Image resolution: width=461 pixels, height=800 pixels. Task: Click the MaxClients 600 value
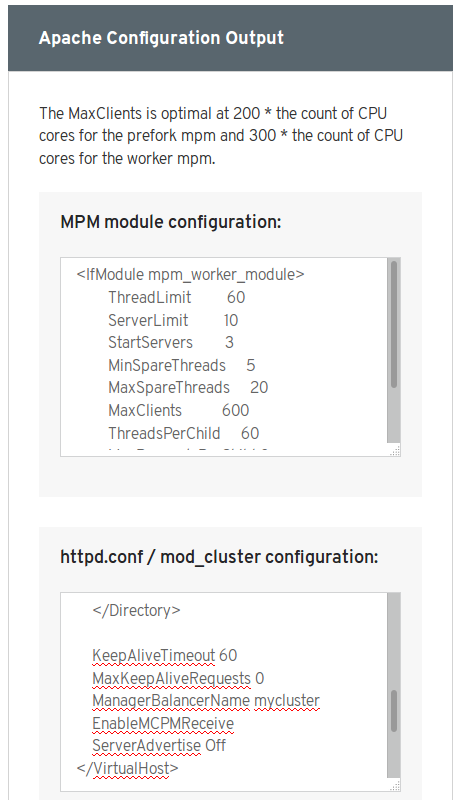(236, 411)
